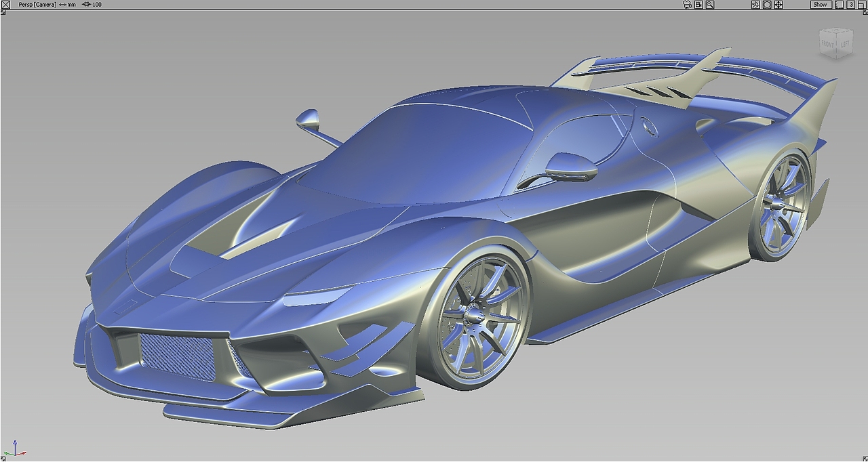
Task: Click the movie camera icon in top toolbar
Action: pos(686,4)
